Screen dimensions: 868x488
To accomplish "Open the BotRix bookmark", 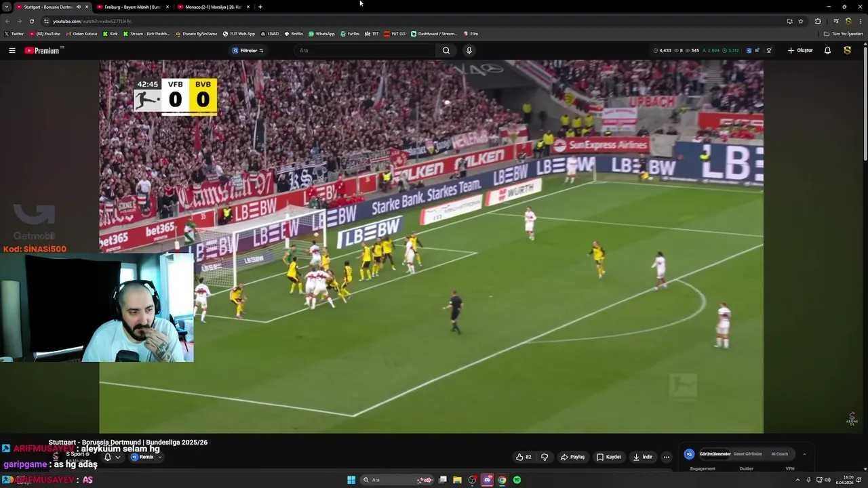I will coord(294,33).
